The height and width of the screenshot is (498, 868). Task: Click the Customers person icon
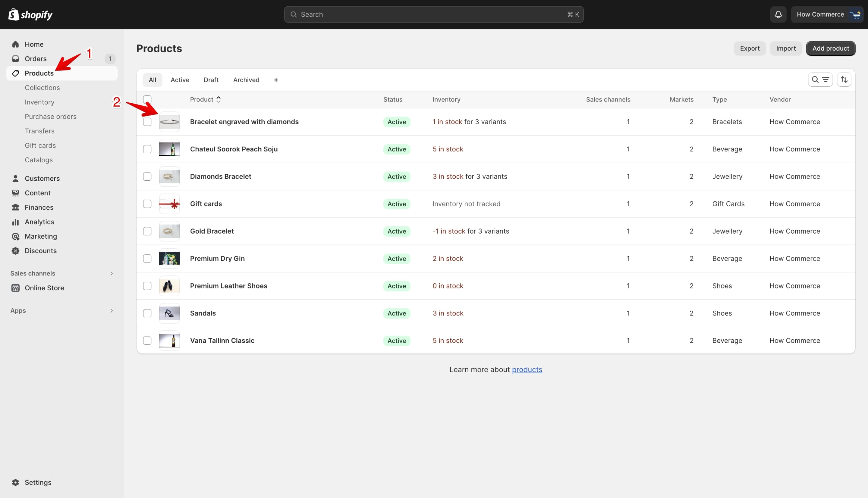point(15,178)
